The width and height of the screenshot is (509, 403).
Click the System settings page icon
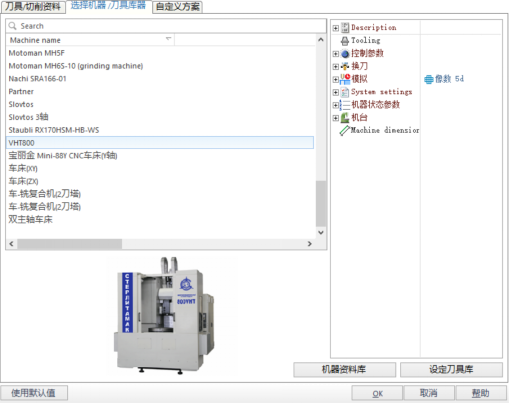(345, 92)
